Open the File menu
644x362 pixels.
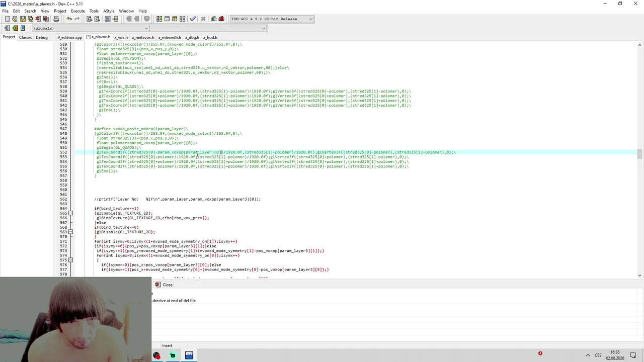coord(5,11)
